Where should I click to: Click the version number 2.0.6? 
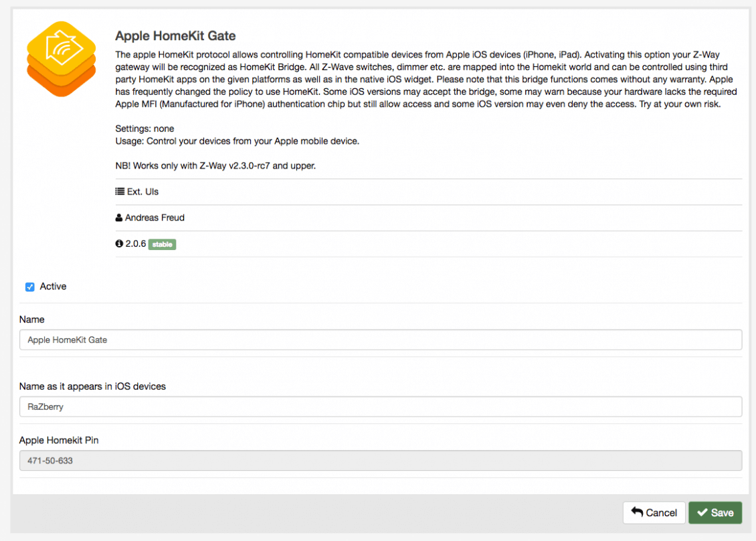135,244
